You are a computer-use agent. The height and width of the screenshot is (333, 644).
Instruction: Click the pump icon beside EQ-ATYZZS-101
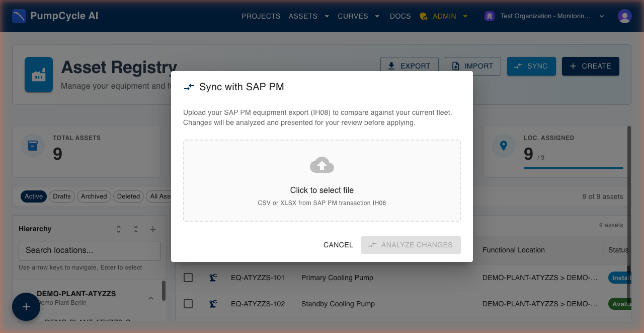click(x=213, y=278)
